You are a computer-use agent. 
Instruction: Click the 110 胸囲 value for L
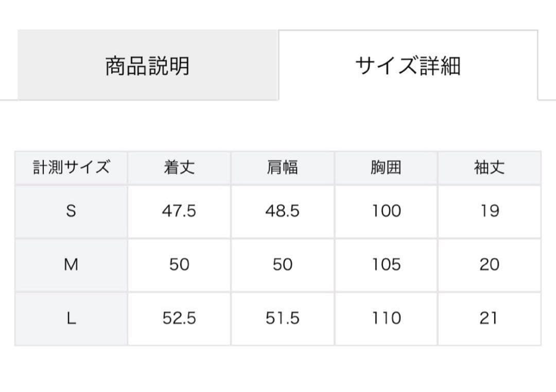[x=386, y=318]
